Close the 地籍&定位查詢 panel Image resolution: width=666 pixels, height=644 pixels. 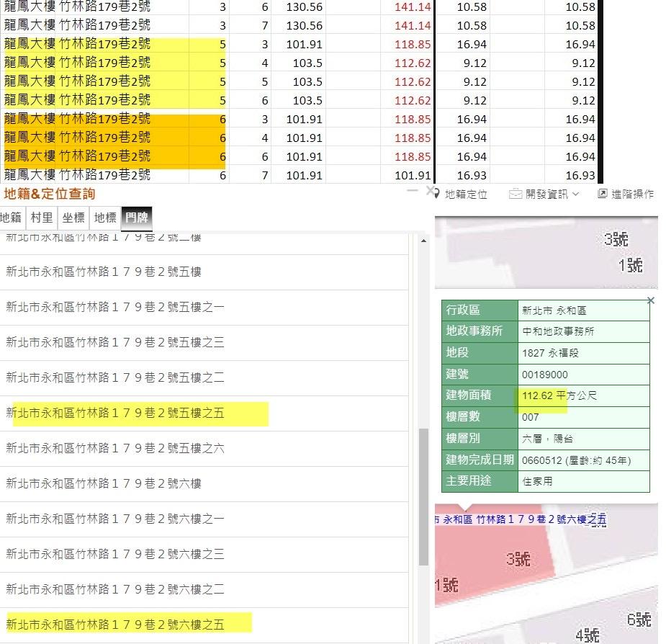pyautogui.click(x=430, y=191)
